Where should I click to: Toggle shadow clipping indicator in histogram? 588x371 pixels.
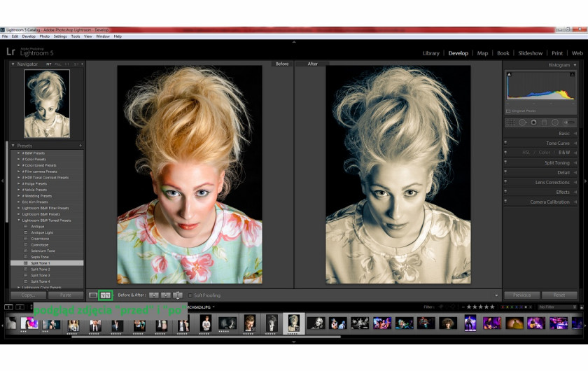pyautogui.click(x=509, y=74)
